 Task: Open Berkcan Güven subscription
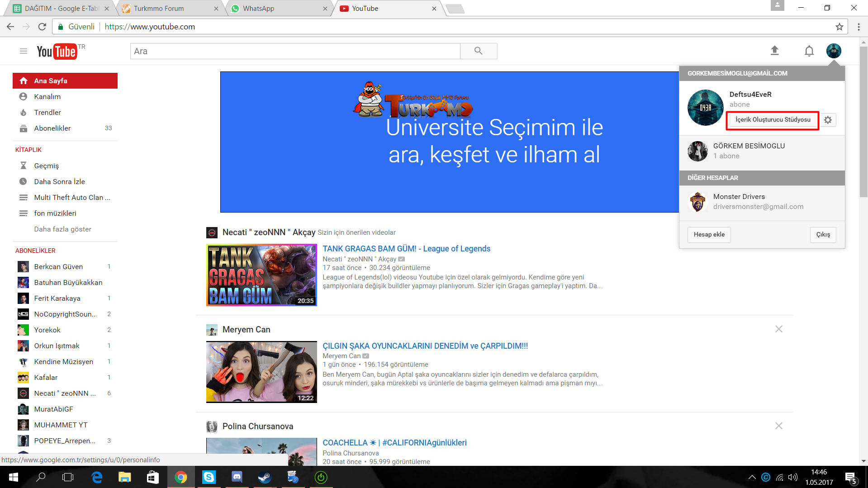pos(65,266)
